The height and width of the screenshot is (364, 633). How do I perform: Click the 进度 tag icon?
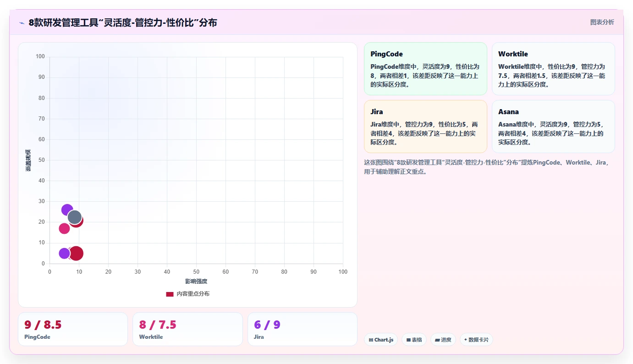437,340
